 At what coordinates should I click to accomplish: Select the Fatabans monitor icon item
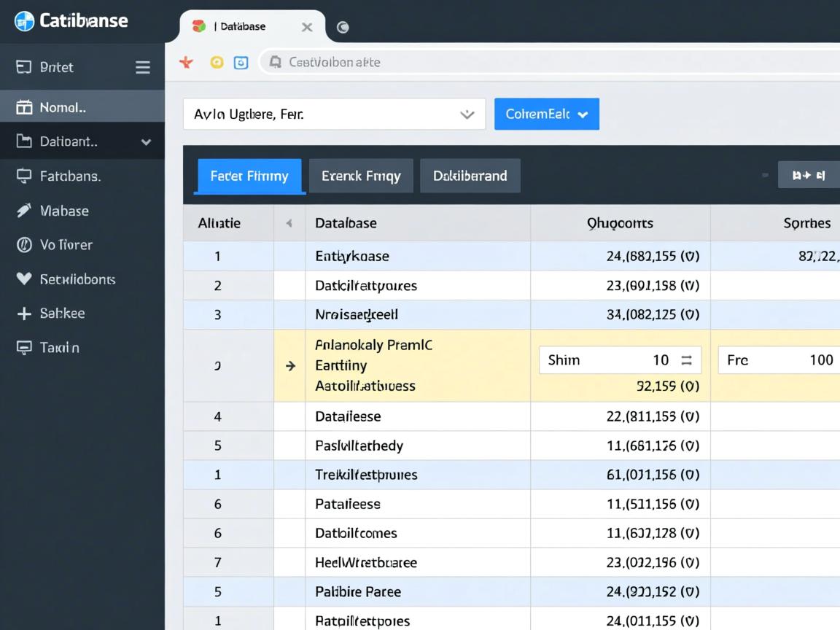24,176
